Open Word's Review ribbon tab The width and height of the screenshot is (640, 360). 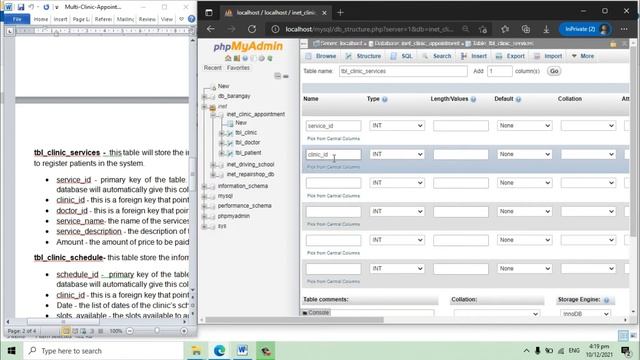(x=147, y=19)
